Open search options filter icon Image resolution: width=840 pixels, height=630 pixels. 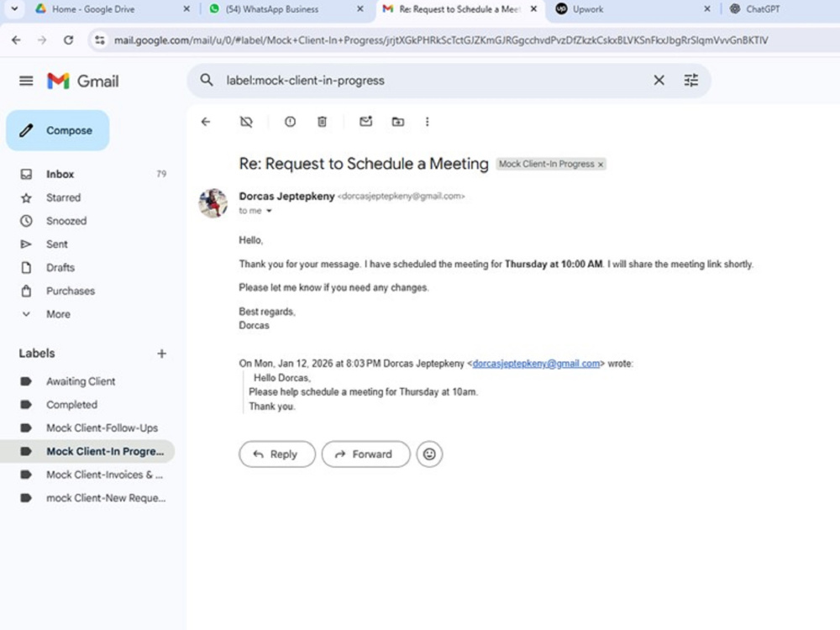(691, 81)
